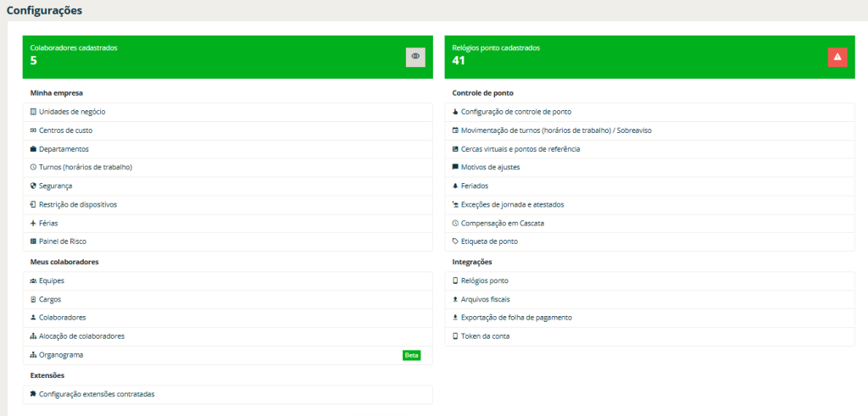
Task: Go to Painel de Risco
Action: [64, 241]
